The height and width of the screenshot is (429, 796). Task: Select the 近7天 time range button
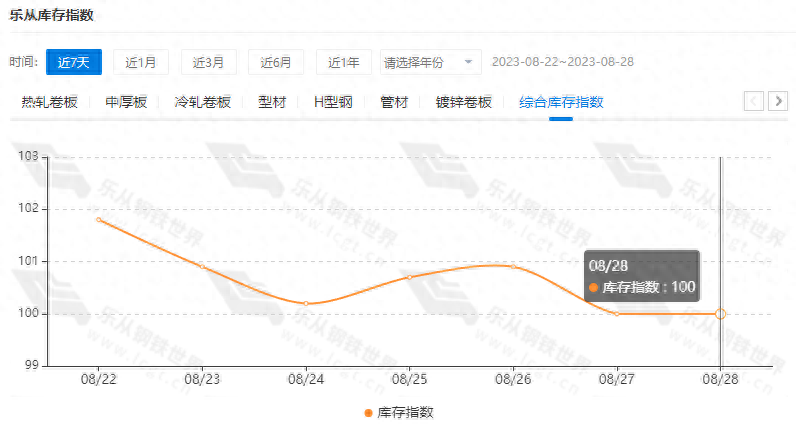click(x=74, y=62)
